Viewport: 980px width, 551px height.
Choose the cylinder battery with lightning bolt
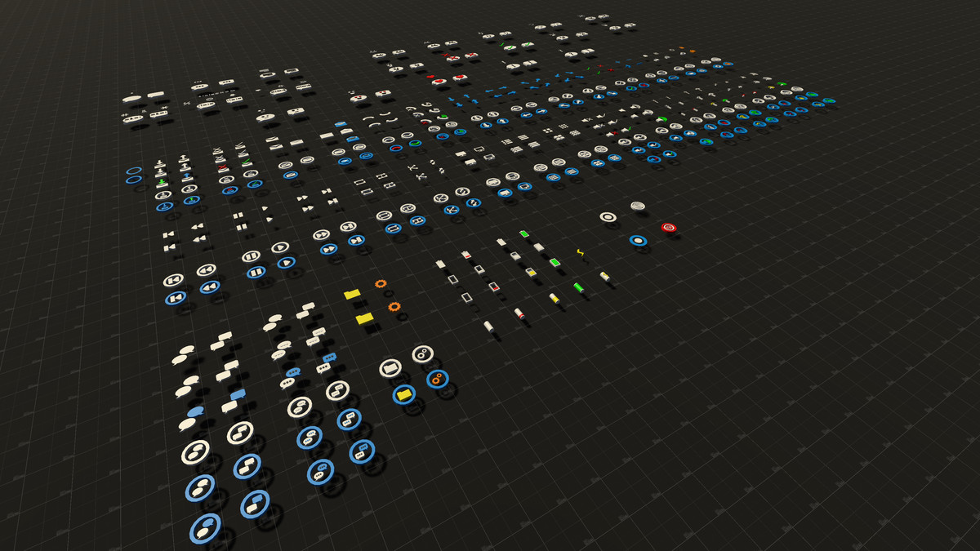(x=604, y=277)
